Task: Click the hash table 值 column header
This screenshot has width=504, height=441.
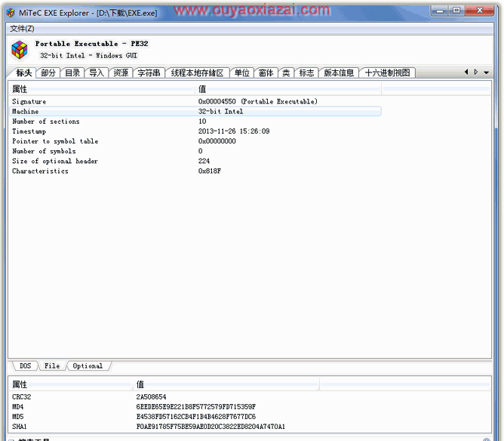Action: pos(226,384)
